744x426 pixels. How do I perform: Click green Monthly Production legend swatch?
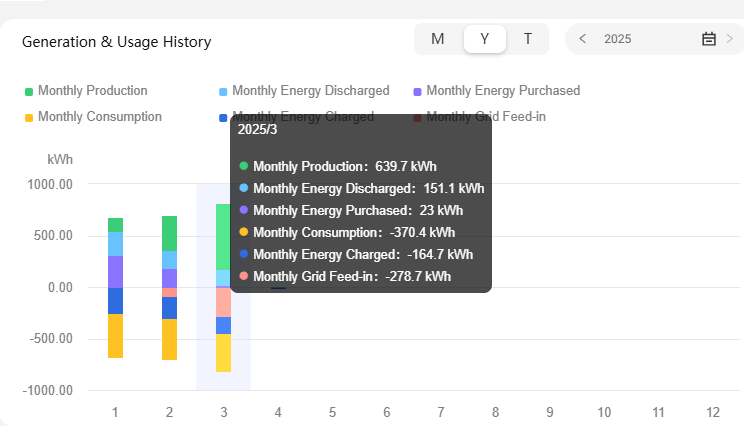(29, 92)
